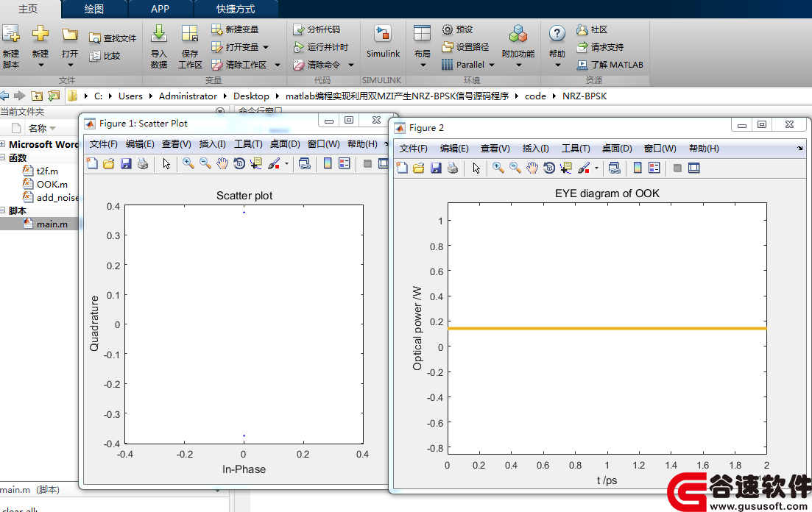Print Figure 1 using the printer icon

tap(143, 163)
